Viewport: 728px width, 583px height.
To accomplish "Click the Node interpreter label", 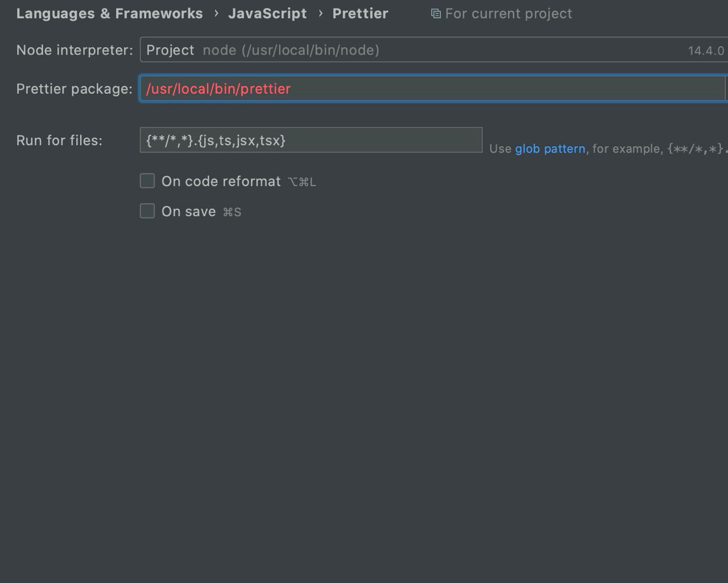I will click(75, 50).
